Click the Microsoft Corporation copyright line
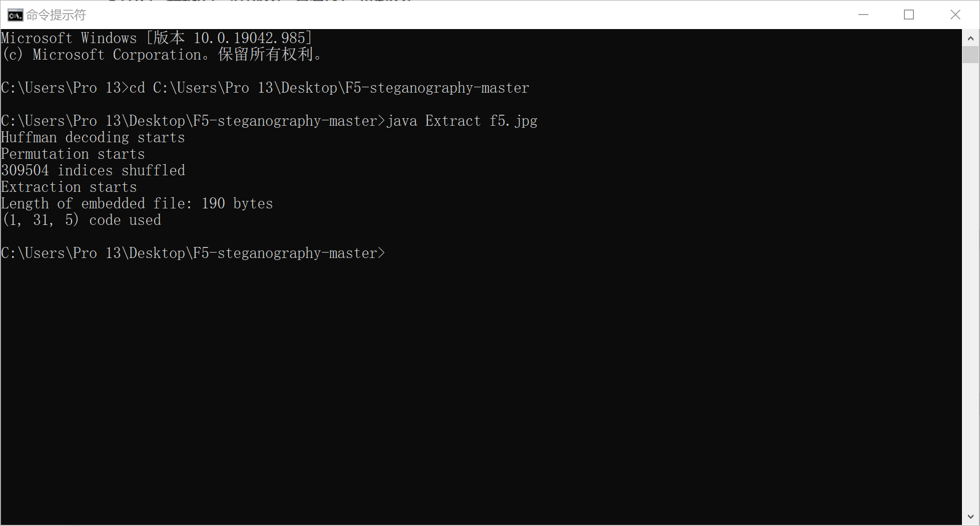 [162, 55]
